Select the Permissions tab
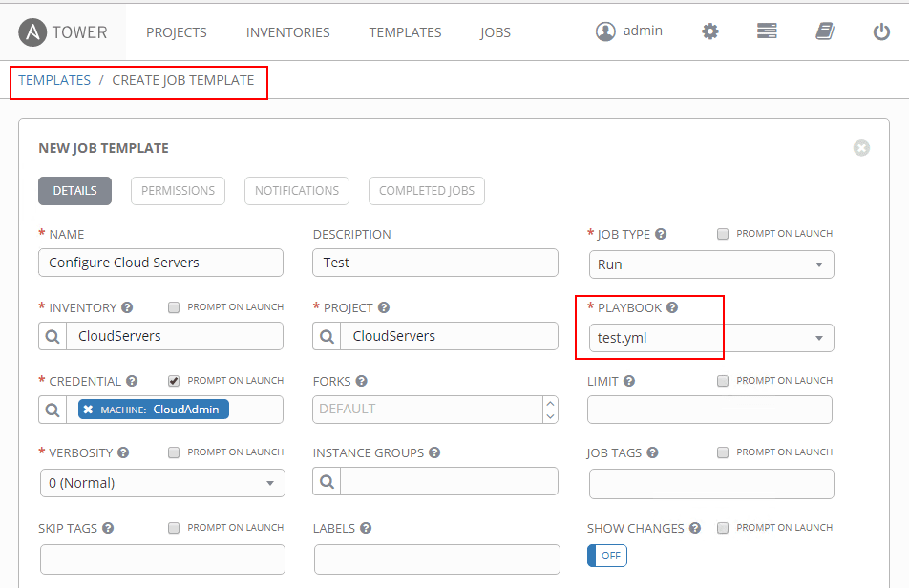 click(178, 191)
